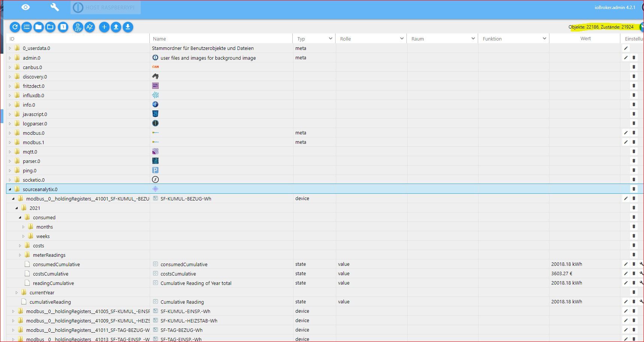The height and width of the screenshot is (342, 644).
Task: Click the ID column filter field
Action: (x=78, y=39)
